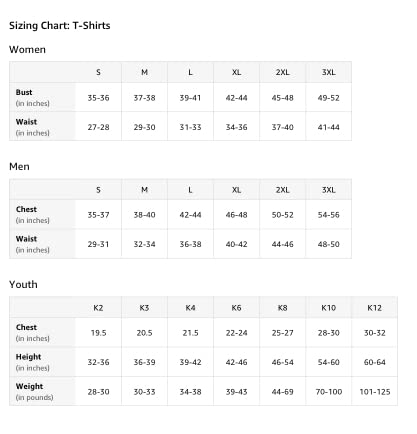Select Youth chest value 21.5
The width and height of the screenshot is (417, 434).
pos(190,333)
